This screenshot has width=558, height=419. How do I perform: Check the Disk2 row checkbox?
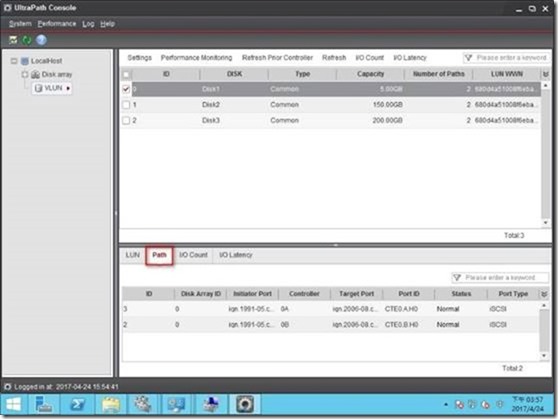coord(126,105)
